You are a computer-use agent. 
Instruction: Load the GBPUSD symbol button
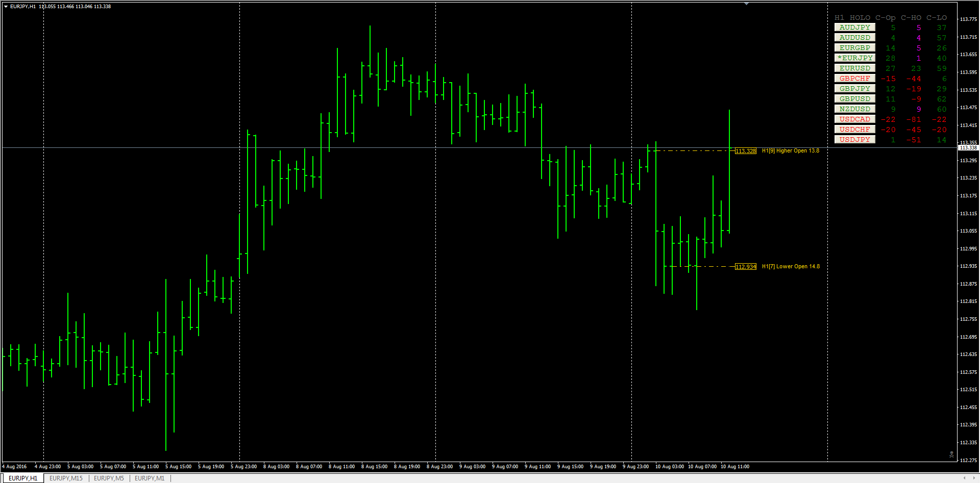[855, 99]
